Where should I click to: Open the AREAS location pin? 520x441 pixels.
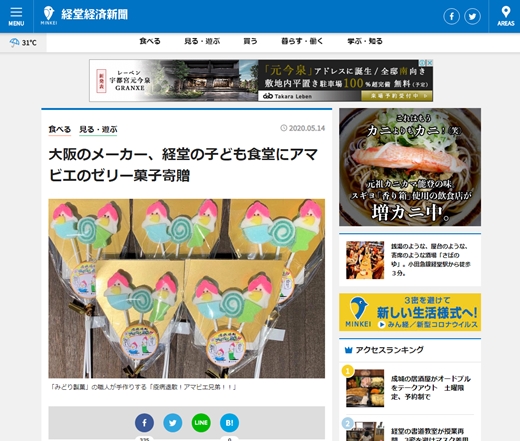(x=505, y=16)
